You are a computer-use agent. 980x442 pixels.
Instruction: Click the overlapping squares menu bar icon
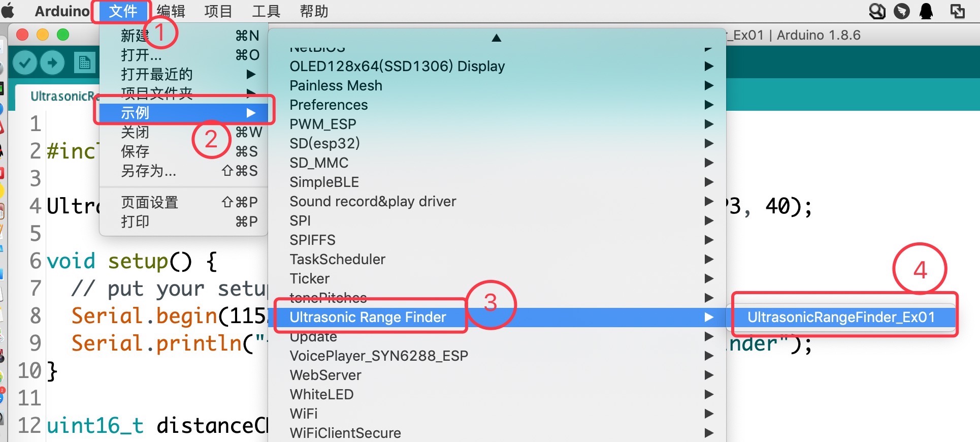(958, 11)
